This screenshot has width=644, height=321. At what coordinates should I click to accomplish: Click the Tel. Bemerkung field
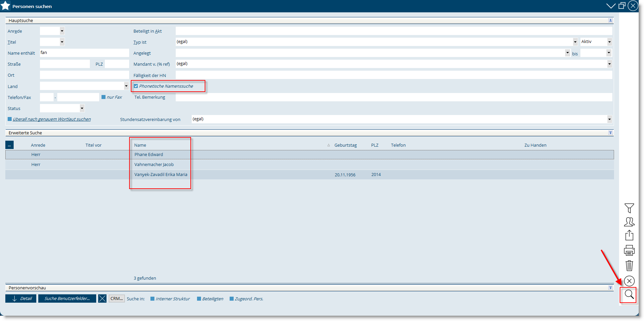(394, 97)
